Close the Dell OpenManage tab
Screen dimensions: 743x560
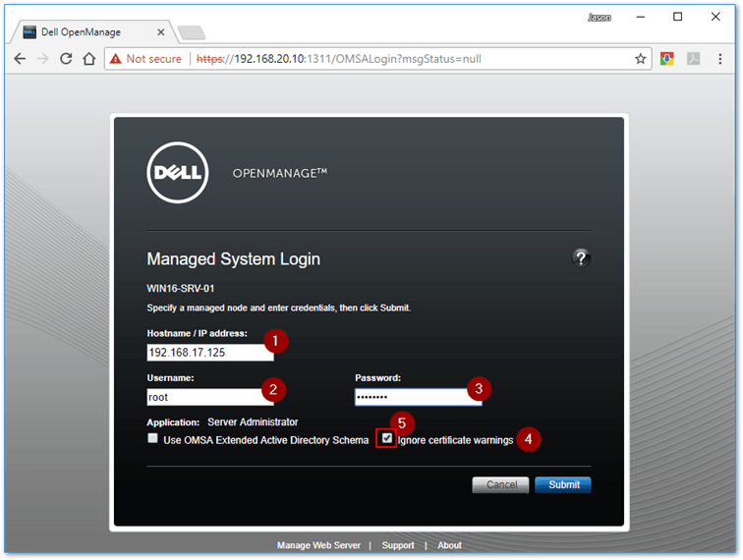click(160, 32)
